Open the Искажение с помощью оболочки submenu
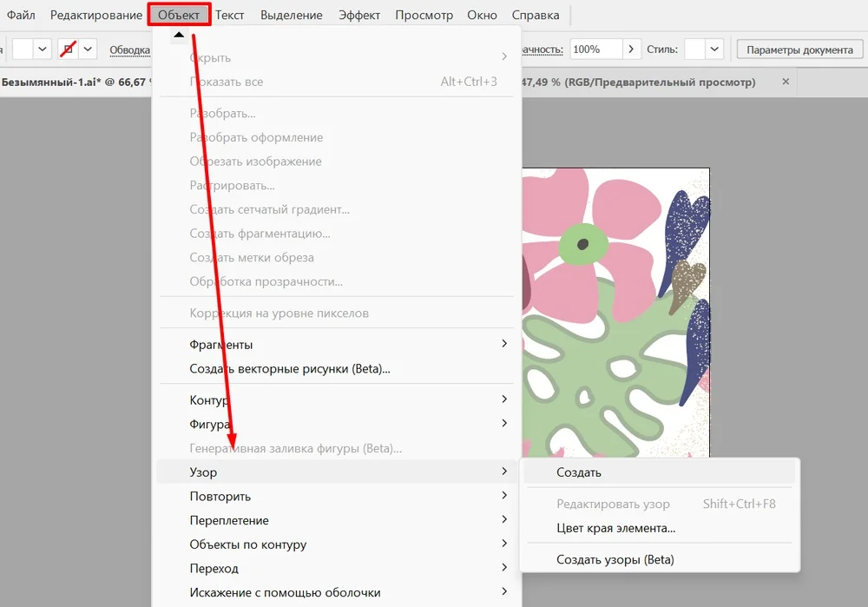 (285, 592)
